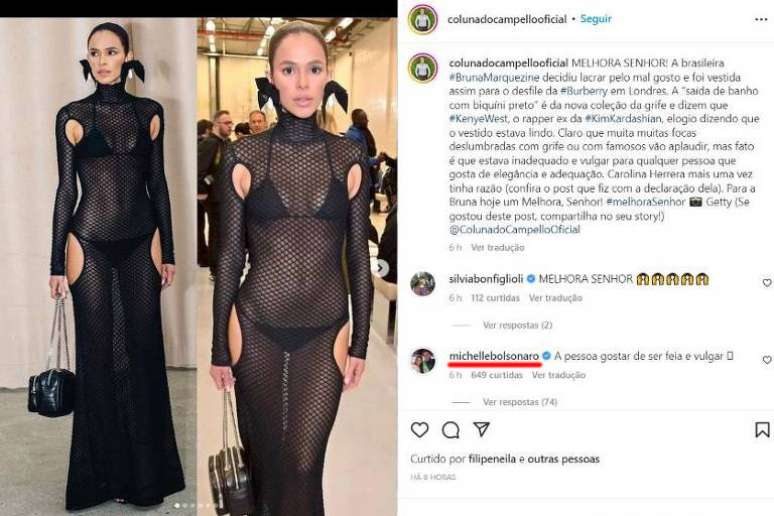Open silviabonfiglioli's avatar

click(x=423, y=283)
